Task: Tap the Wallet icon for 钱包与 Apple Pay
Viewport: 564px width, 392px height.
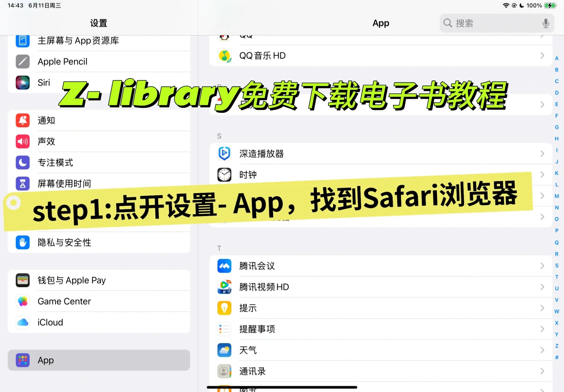Action: coord(23,280)
